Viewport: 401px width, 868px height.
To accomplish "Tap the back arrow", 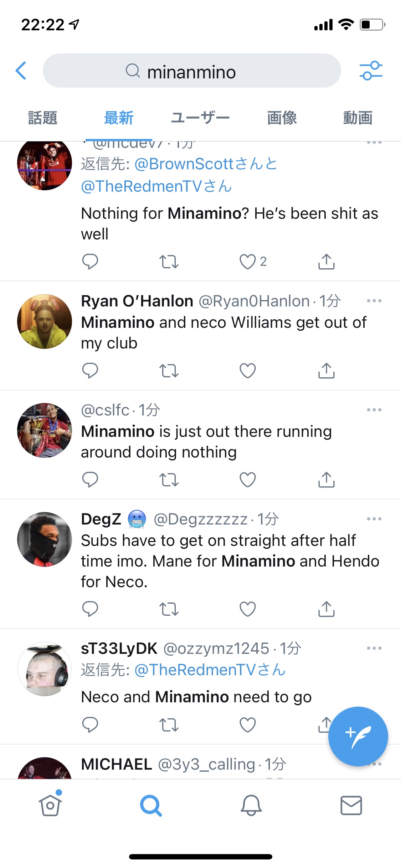I will tap(21, 71).
